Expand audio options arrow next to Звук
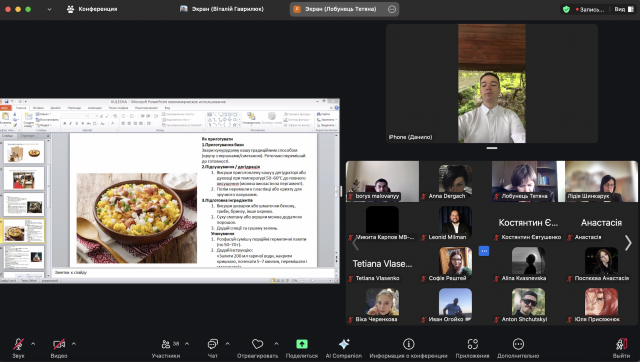The image size is (640, 362). [33, 344]
